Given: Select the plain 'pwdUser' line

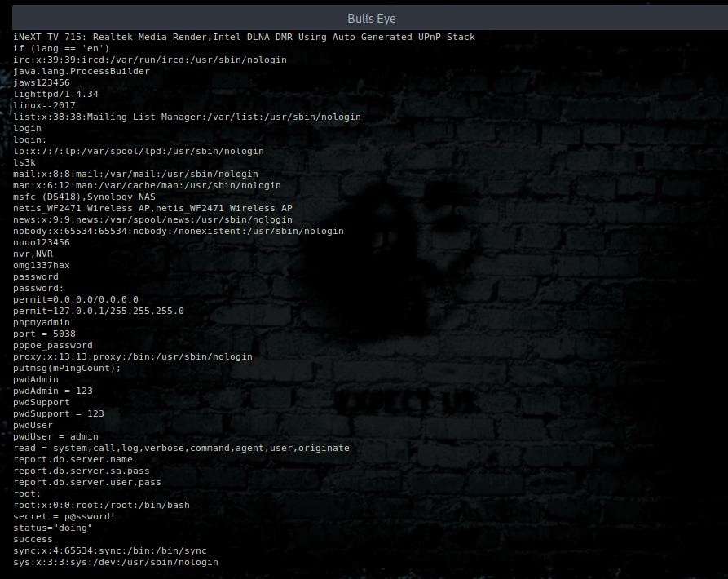Looking at the screenshot, I should pos(33,426).
